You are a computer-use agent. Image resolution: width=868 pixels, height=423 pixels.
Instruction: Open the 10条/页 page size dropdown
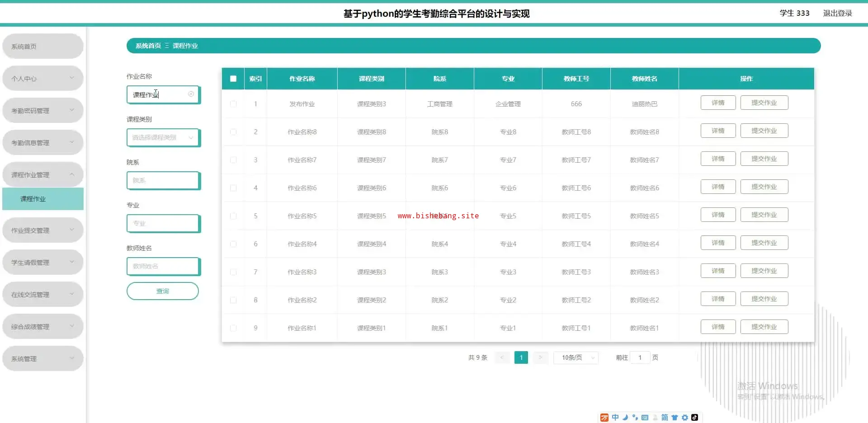click(x=576, y=357)
